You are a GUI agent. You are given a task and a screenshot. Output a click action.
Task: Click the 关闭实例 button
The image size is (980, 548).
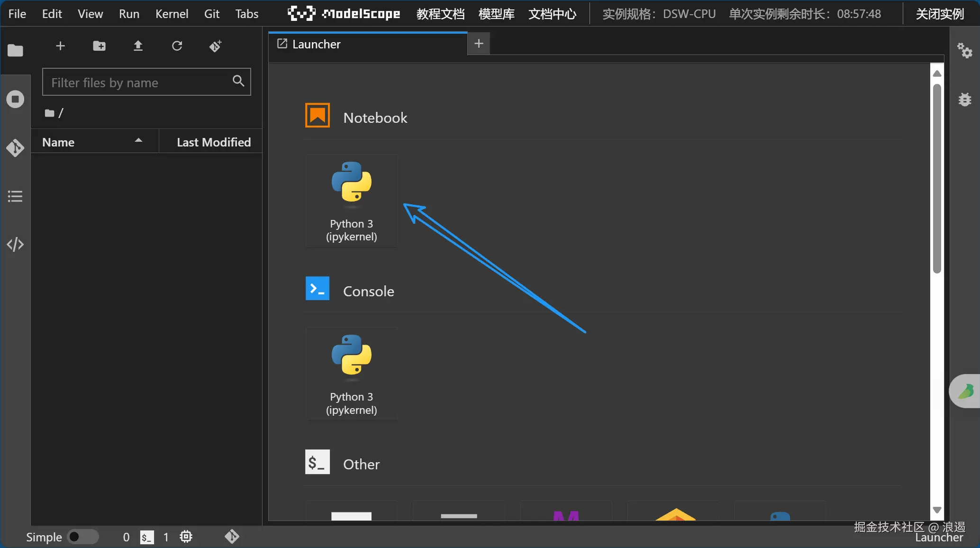[x=940, y=14]
